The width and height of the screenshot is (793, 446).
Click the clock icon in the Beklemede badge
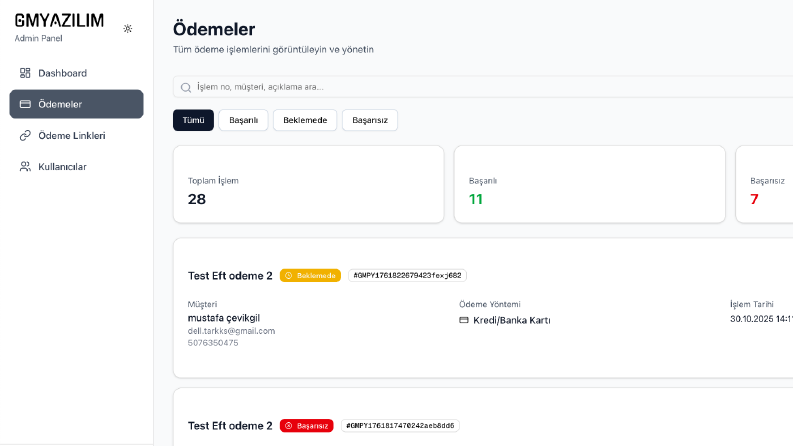click(x=289, y=276)
